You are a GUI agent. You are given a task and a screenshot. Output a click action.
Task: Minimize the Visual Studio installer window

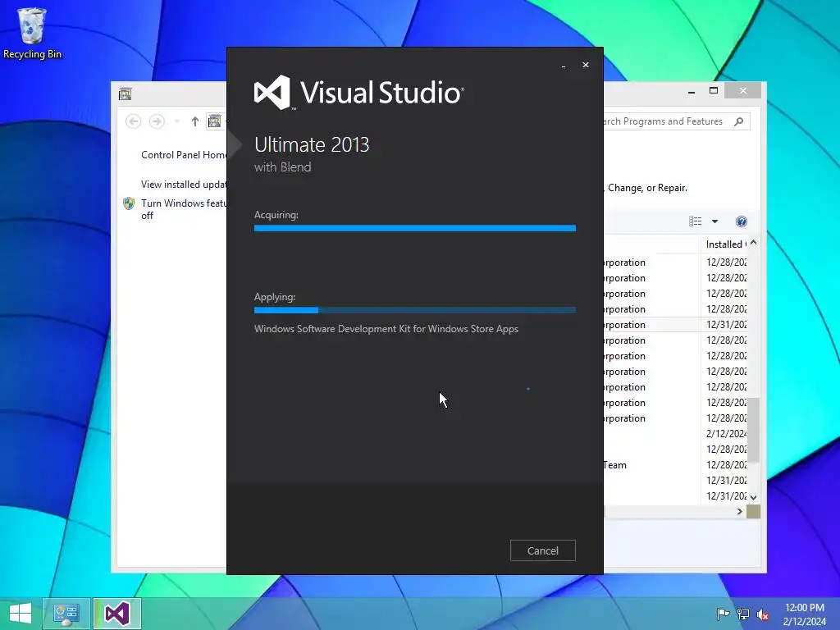pyautogui.click(x=564, y=66)
